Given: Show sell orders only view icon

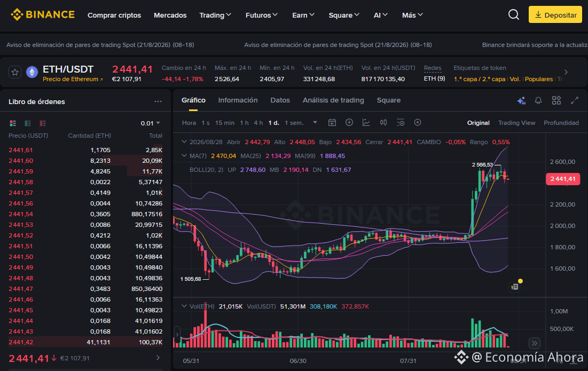Looking at the screenshot, I should click(x=43, y=123).
